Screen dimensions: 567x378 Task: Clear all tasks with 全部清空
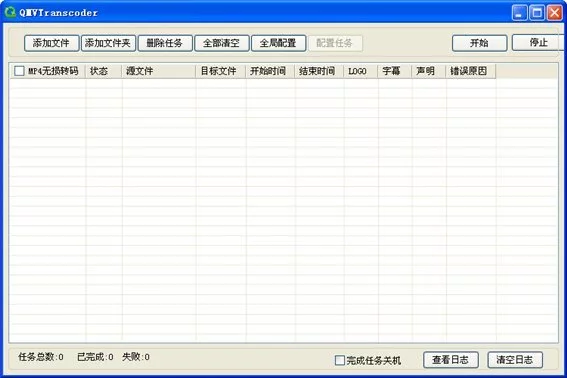pyautogui.click(x=222, y=43)
